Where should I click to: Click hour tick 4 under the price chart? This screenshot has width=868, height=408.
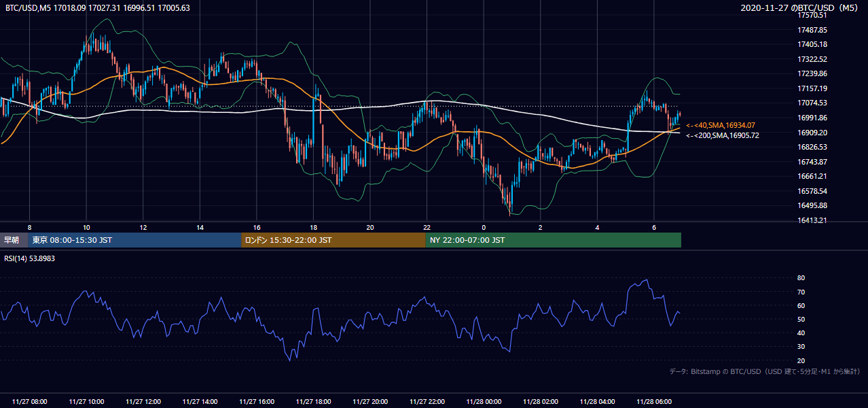tap(597, 227)
